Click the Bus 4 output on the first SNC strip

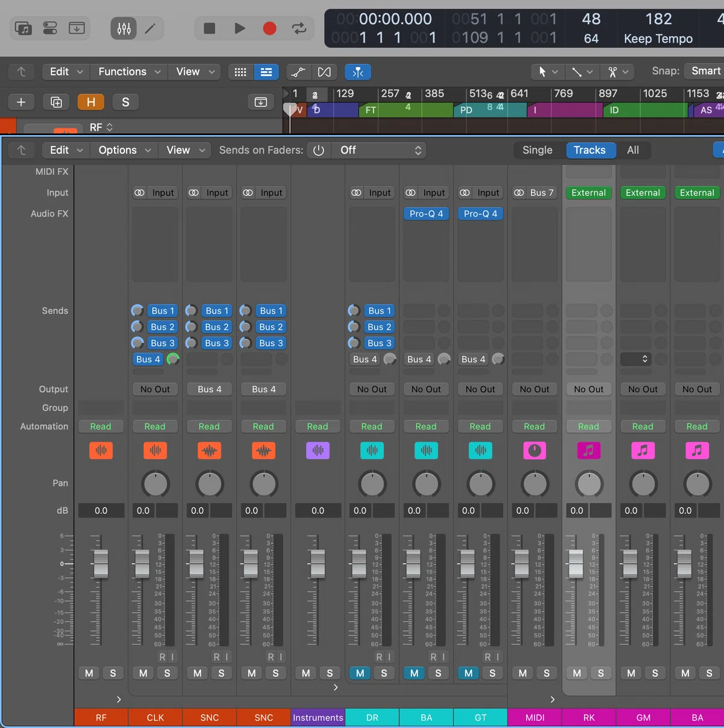pyautogui.click(x=209, y=389)
